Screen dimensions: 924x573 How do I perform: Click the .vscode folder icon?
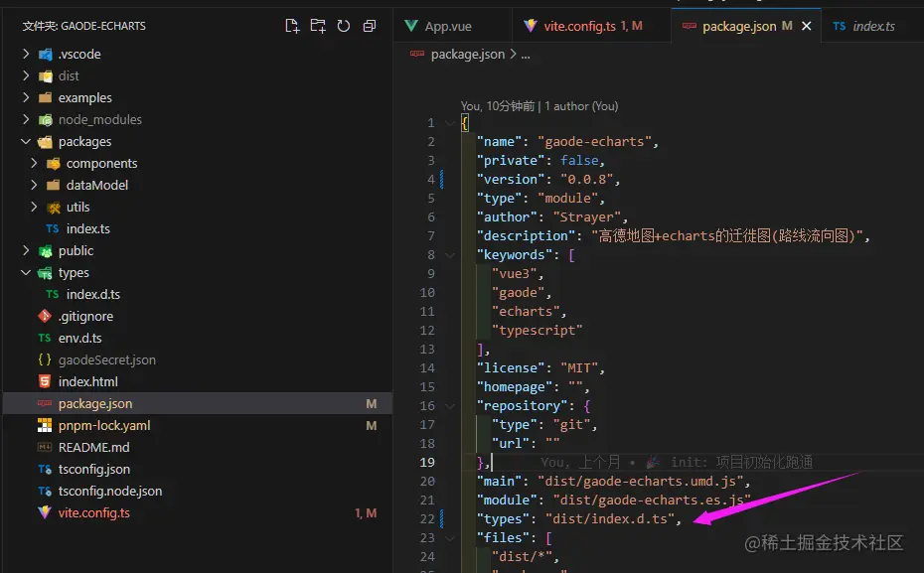[x=46, y=55]
